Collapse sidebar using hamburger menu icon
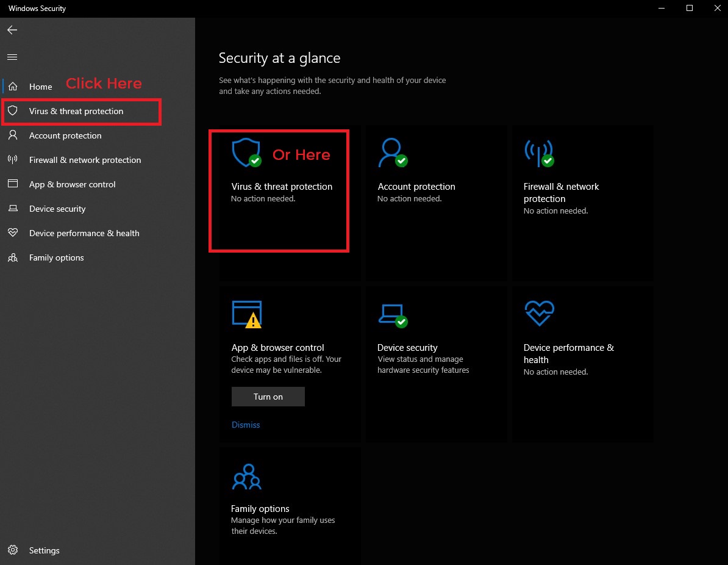This screenshot has width=728, height=565. click(x=13, y=57)
